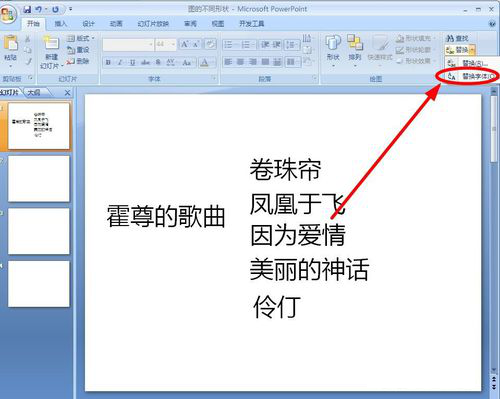Image resolution: width=500 pixels, height=399 pixels.
Task: Choose 替换(R)... from the replace menu
Action: tap(471, 63)
